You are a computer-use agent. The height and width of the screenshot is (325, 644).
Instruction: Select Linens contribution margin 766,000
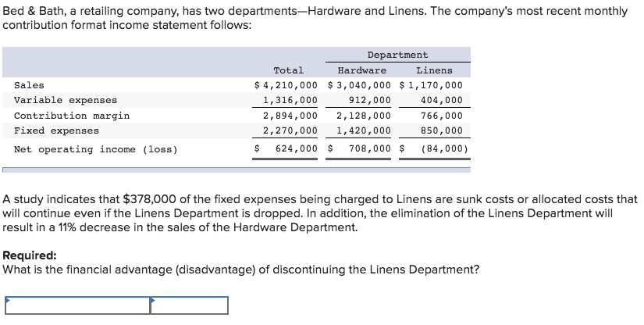(x=442, y=116)
